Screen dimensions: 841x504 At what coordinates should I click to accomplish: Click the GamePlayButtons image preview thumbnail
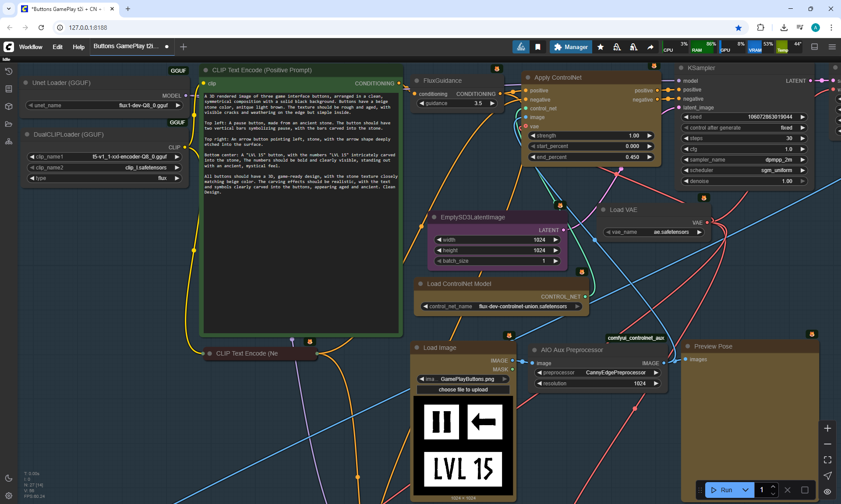[463, 445]
